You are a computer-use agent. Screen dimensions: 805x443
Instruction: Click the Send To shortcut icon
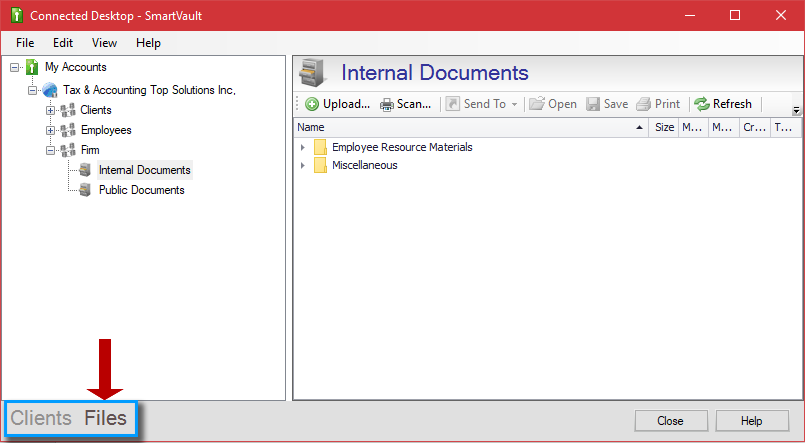pyautogui.click(x=452, y=104)
